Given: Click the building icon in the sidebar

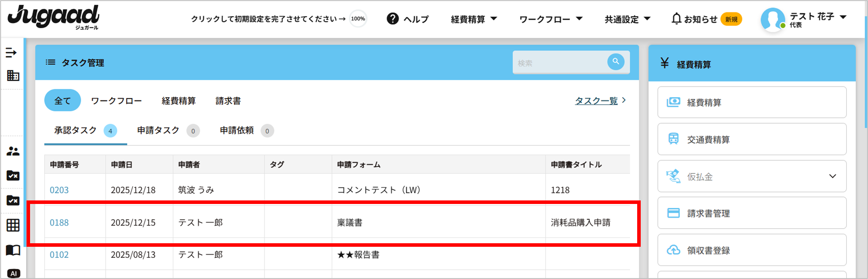Looking at the screenshot, I should click(x=13, y=75).
